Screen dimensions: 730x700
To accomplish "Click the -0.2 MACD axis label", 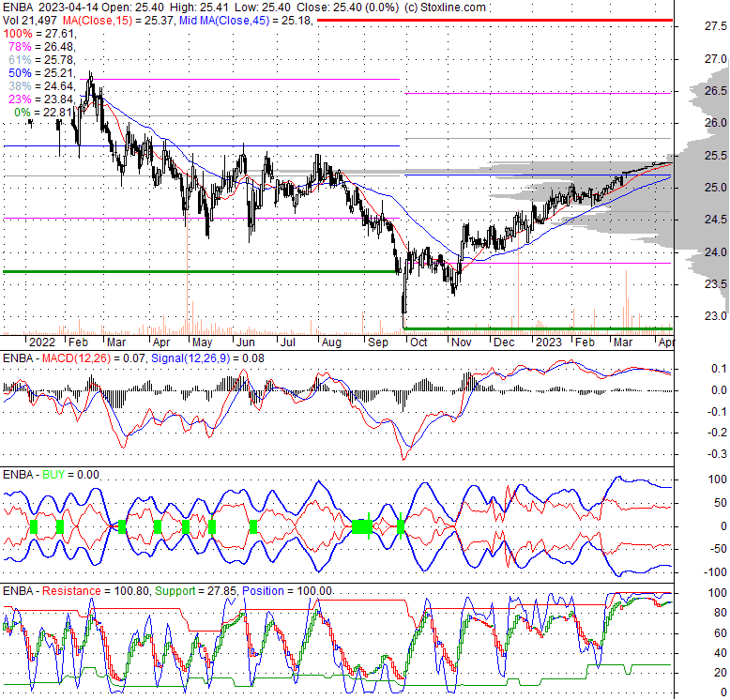I will pos(717,433).
